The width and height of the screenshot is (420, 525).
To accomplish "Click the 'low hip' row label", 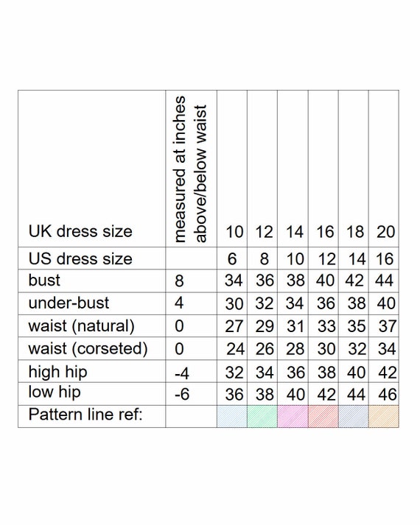I will click(55, 392).
